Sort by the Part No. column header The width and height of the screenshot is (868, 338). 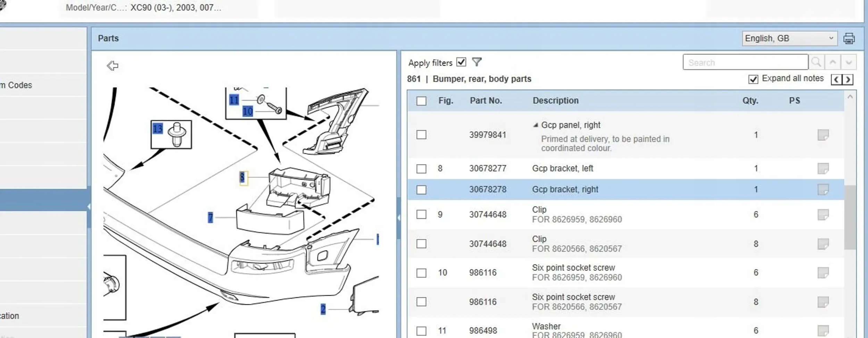point(486,101)
